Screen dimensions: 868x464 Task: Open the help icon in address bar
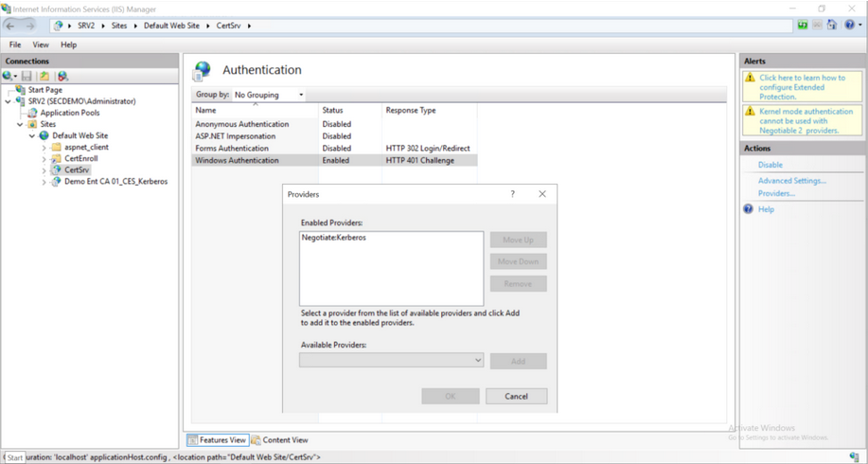[x=849, y=25]
